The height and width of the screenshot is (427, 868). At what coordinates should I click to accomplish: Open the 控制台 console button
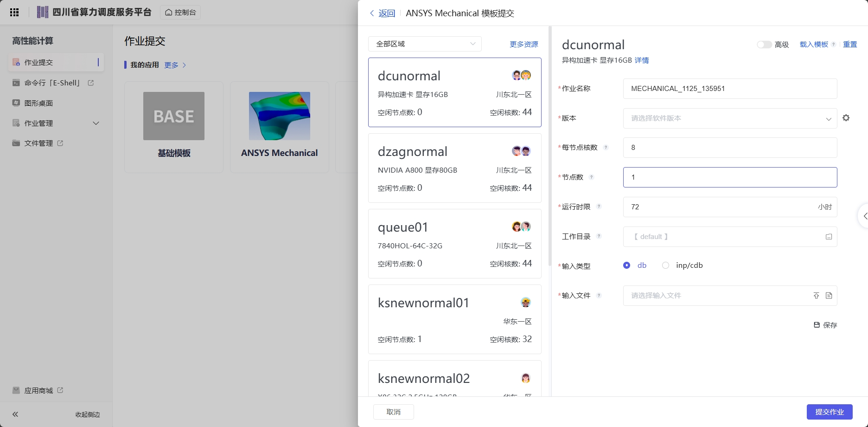181,12
